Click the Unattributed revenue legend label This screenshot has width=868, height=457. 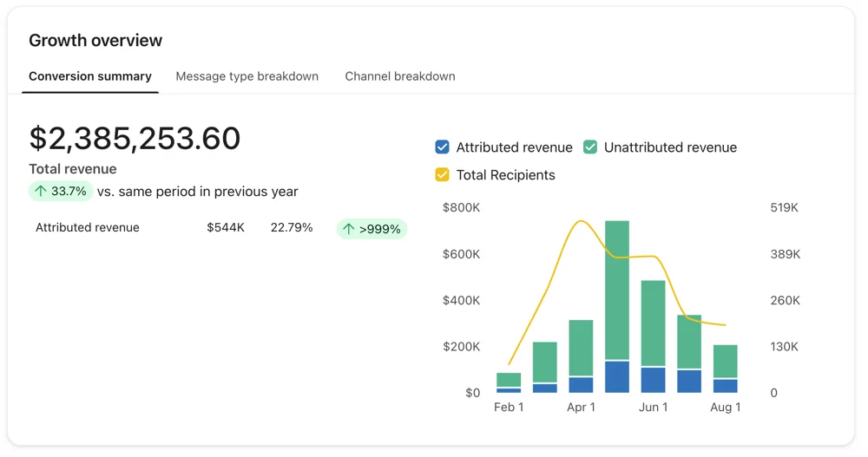click(670, 147)
